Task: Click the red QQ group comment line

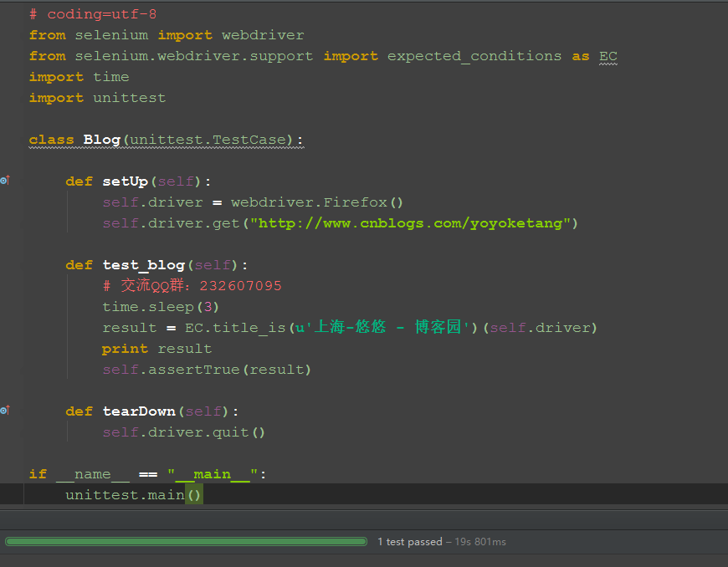Action: coord(192,285)
